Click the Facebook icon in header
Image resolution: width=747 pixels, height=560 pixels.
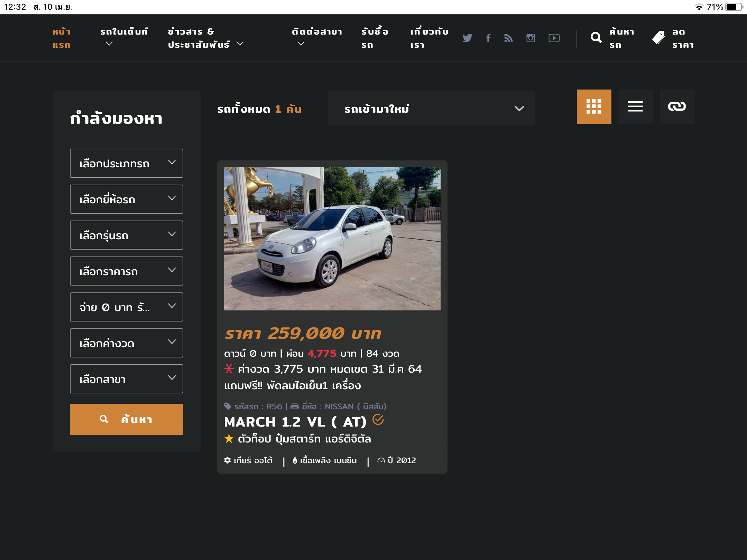pyautogui.click(x=488, y=38)
